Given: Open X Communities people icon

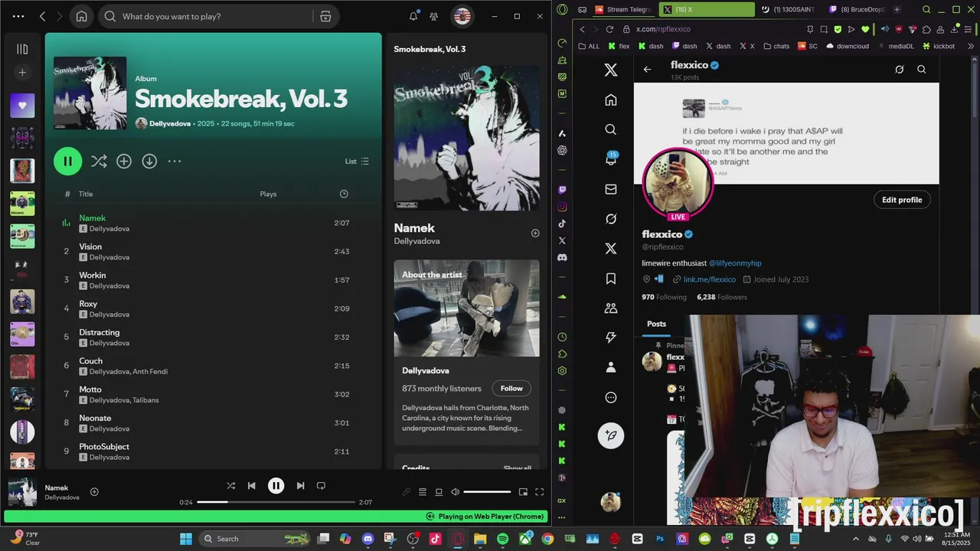Looking at the screenshot, I should coord(611,308).
